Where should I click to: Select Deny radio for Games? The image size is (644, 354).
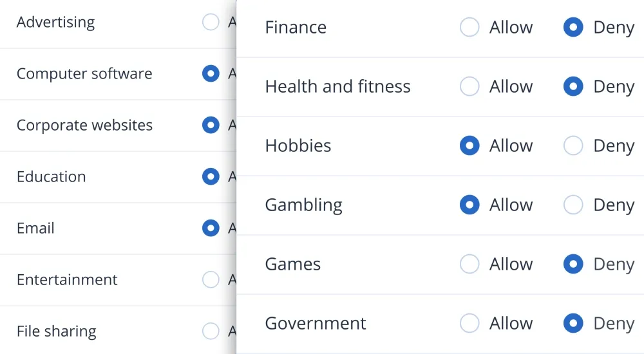pos(573,264)
